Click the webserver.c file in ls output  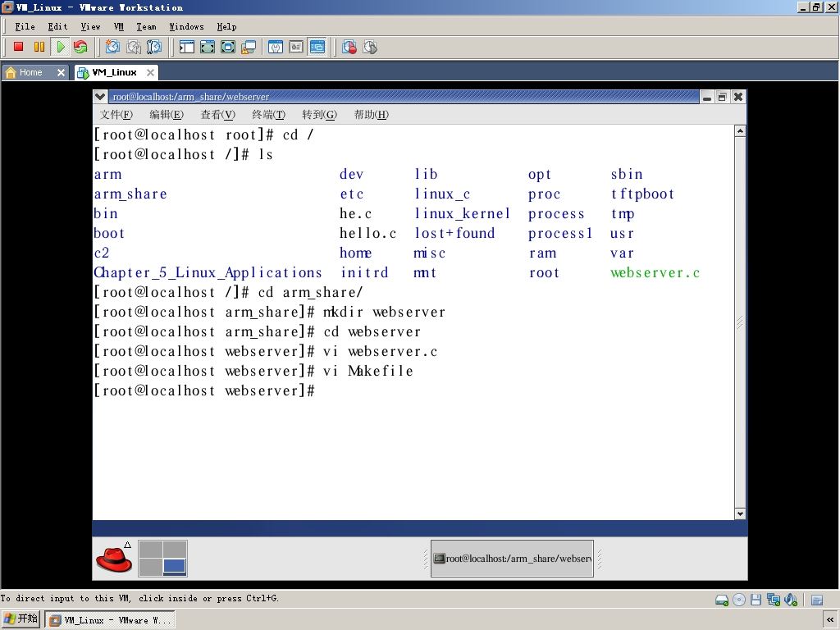[655, 272]
